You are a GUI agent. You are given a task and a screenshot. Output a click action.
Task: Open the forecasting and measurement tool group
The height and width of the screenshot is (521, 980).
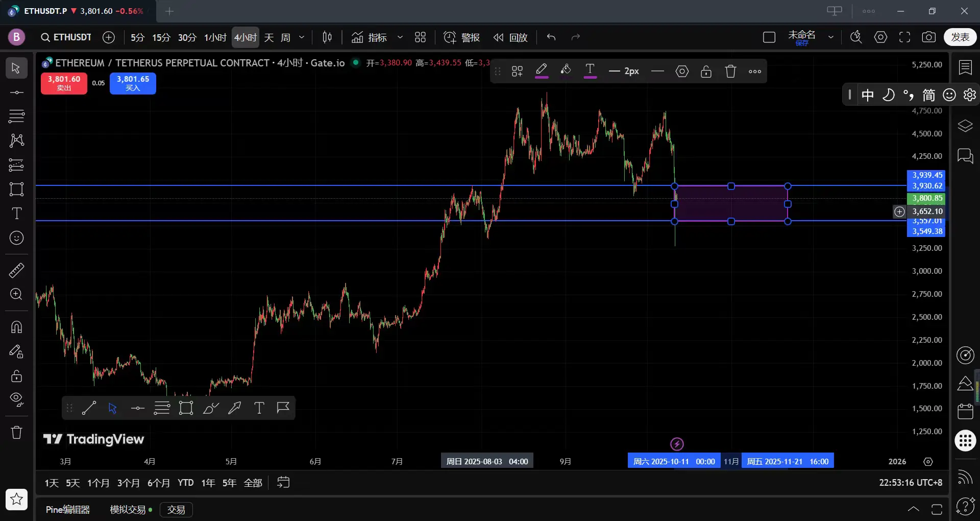click(16, 165)
